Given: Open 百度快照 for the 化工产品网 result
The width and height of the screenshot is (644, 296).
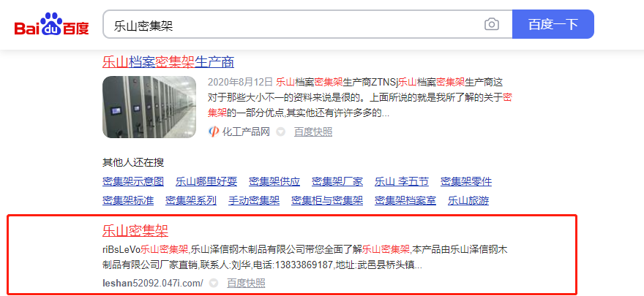Looking at the screenshot, I should (313, 132).
